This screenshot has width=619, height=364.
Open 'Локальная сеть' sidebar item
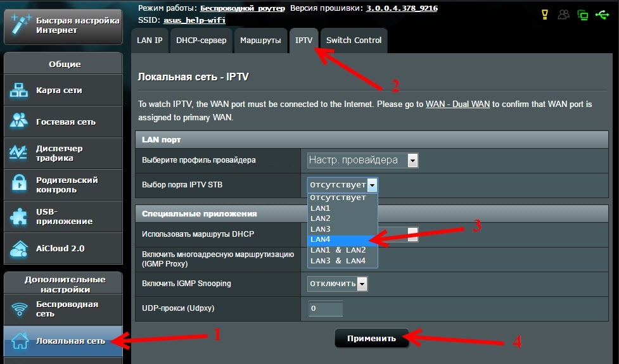pos(63,341)
